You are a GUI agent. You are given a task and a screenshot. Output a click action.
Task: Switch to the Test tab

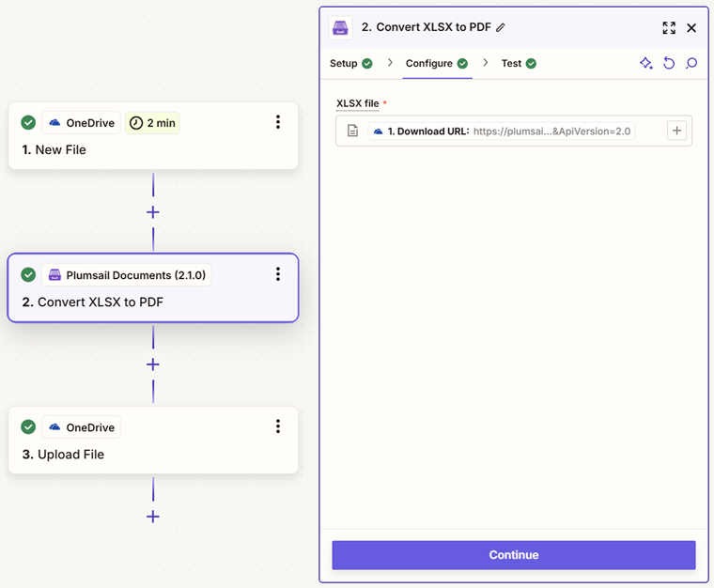519,63
